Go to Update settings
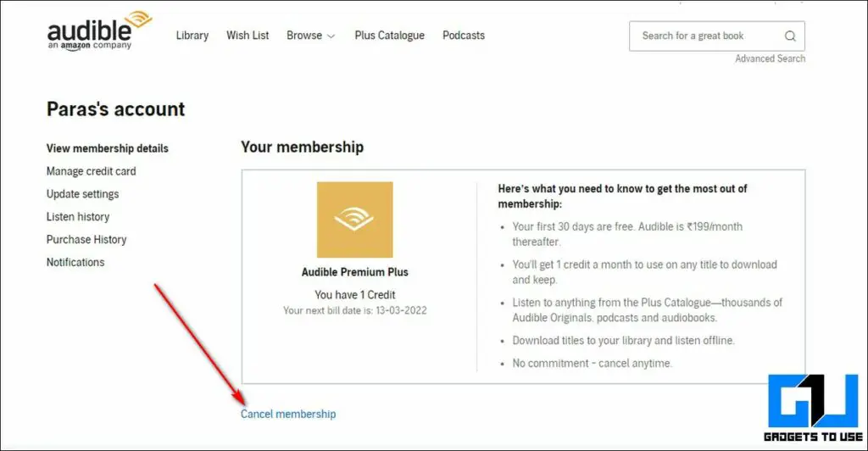 (x=82, y=194)
